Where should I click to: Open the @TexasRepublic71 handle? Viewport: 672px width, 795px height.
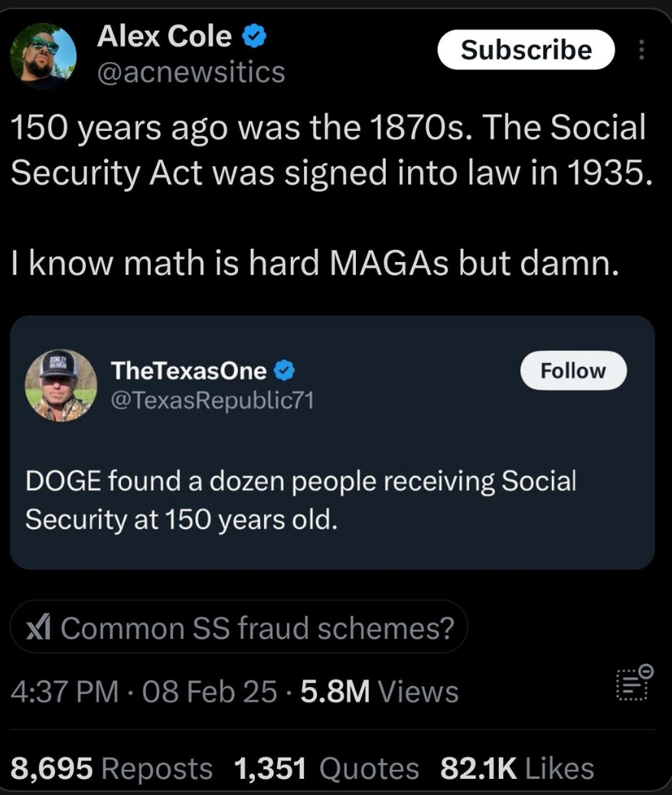pyautogui.click(x=212, y=401)
